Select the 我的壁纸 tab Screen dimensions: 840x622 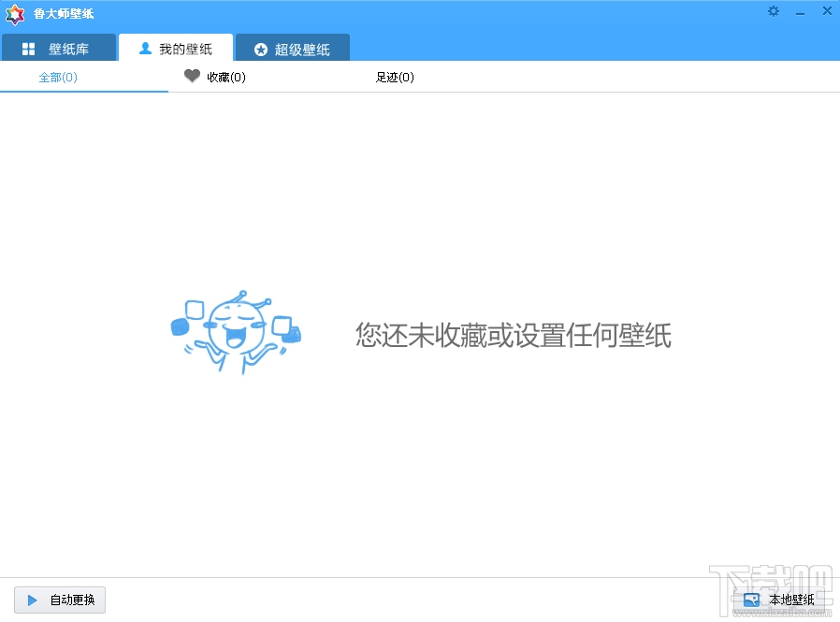click(176, 48)
